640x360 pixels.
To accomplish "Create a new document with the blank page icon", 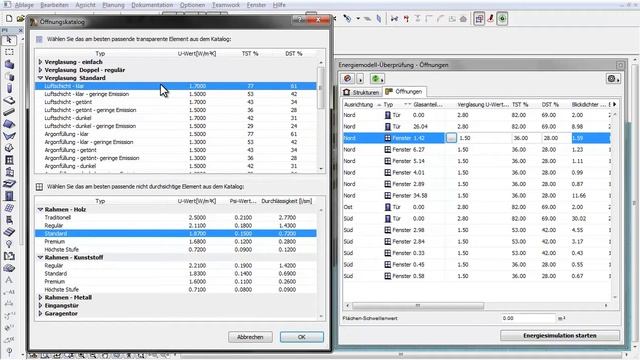I will (x=9, y=18).
